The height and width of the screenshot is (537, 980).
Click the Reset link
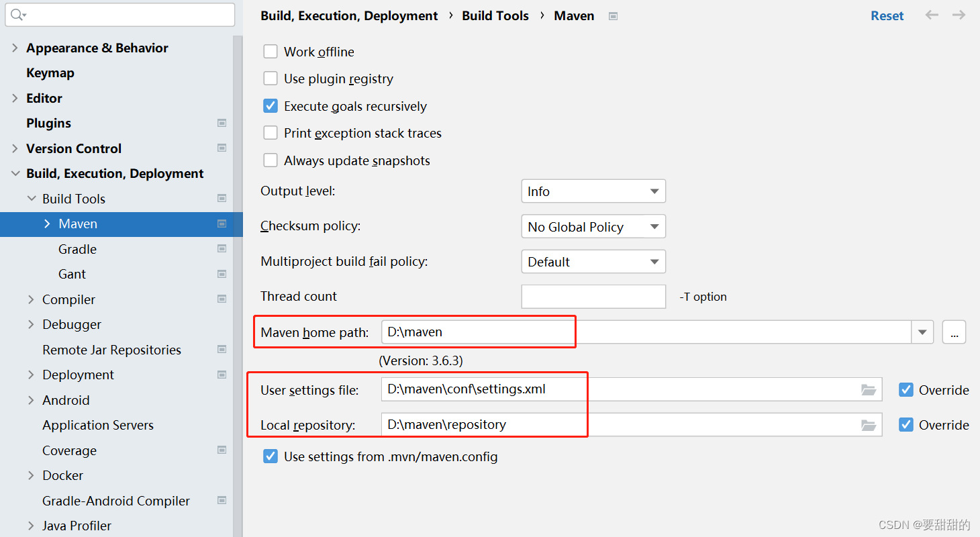887,15
